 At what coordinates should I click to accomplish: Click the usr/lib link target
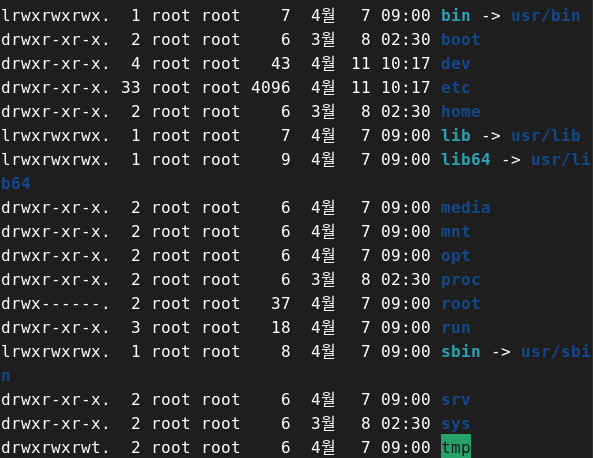tap(545, 135)
